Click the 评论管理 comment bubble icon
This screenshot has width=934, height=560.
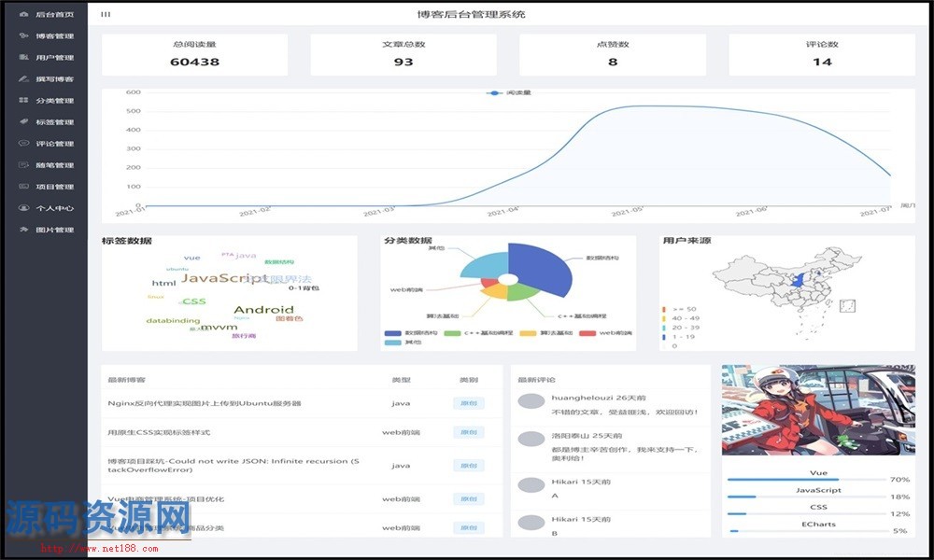point(24,144)
